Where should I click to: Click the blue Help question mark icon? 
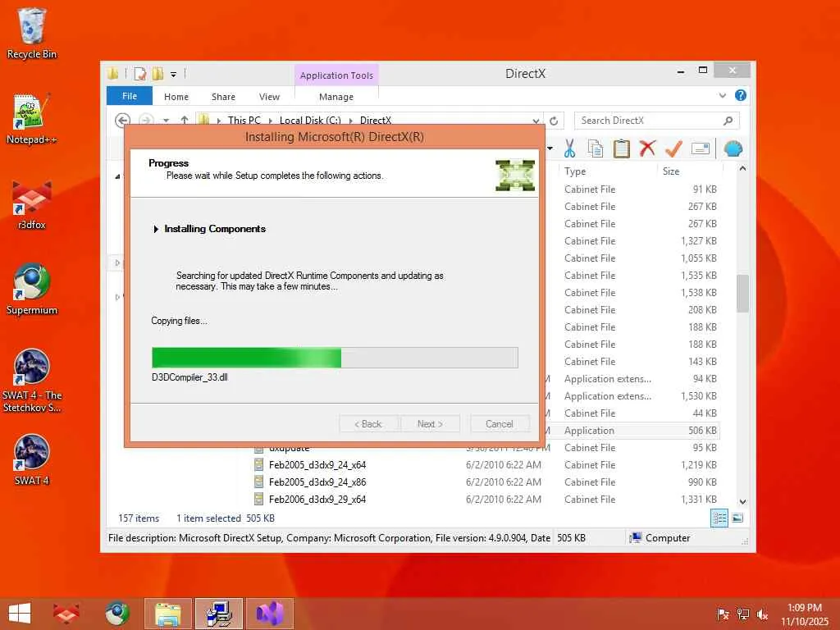point(741,95)
